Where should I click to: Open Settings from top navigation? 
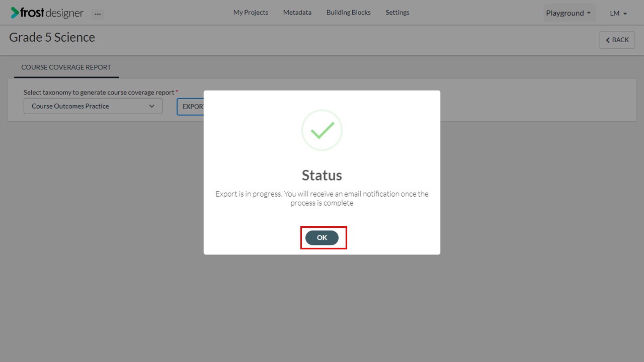[397, 13]
